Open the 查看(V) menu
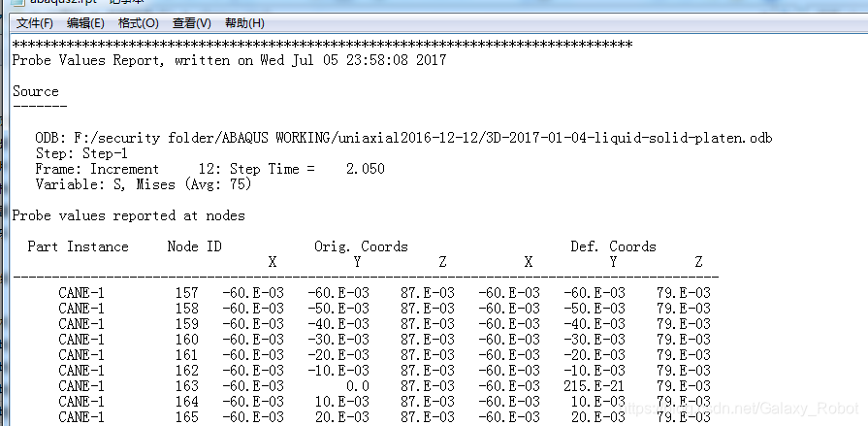 [191, 23]
